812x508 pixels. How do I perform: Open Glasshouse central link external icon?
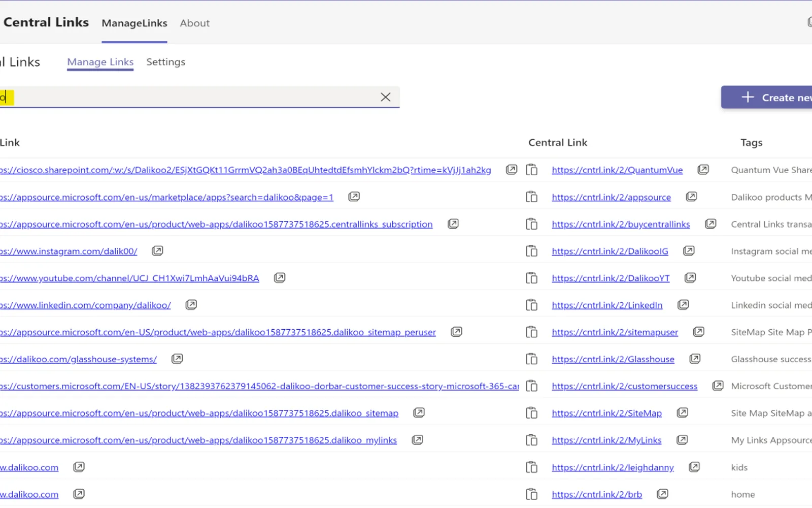[x=695, y=359]
